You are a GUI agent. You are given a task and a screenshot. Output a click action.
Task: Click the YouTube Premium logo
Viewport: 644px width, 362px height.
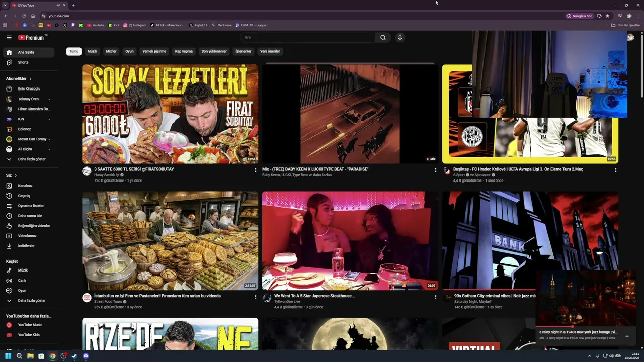pos(31,37)
